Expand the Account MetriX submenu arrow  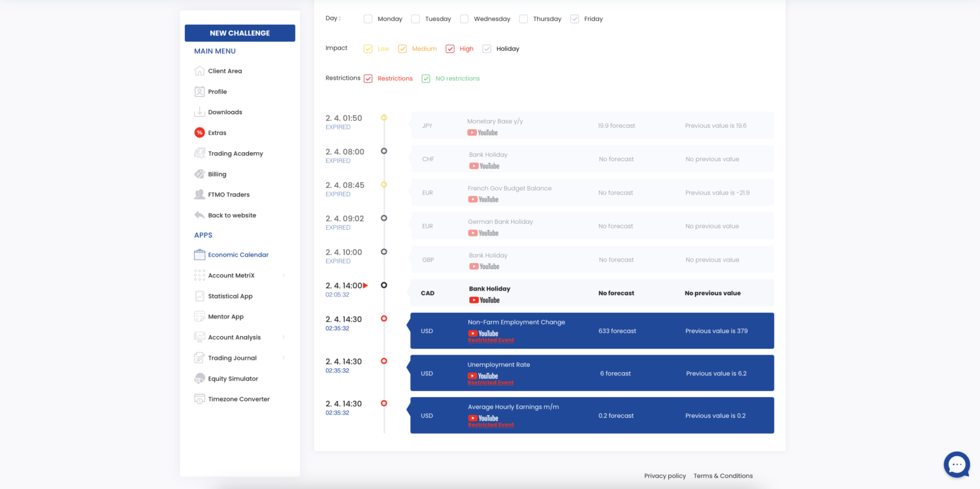284,276
